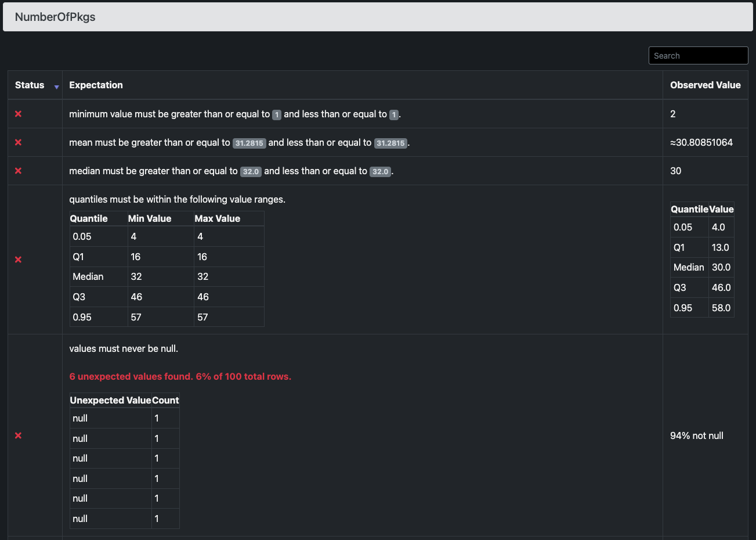
Task: Click the 32.0 median lower bound badge
Action: point(251,171)
